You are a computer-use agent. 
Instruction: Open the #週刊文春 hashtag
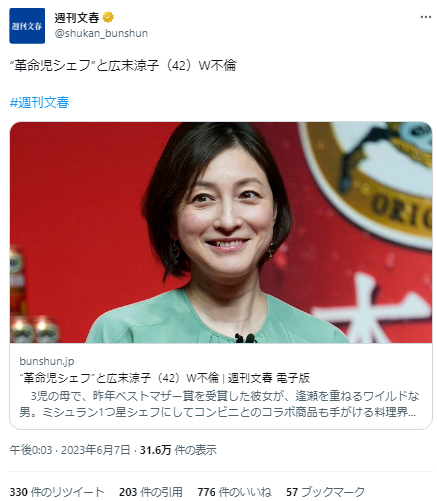40,102
